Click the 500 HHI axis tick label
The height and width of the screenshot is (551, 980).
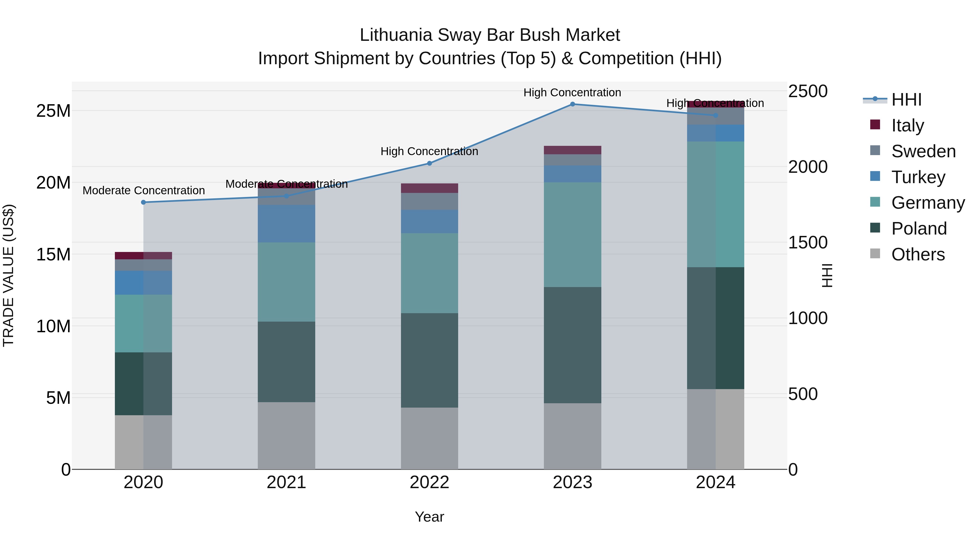[803, 394]
